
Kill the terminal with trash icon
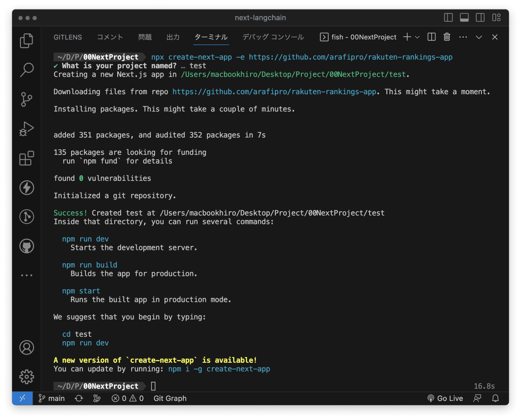(447, 37)
